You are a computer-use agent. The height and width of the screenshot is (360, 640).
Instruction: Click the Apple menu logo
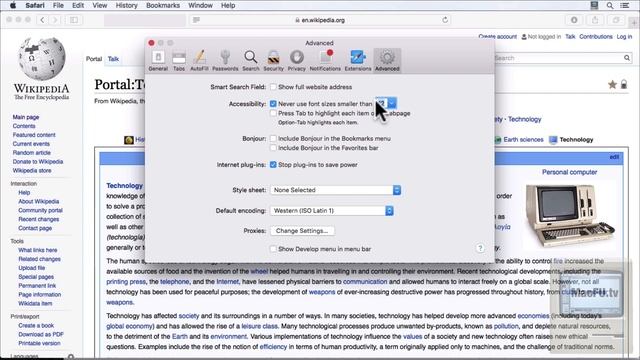tap(13, 5)
